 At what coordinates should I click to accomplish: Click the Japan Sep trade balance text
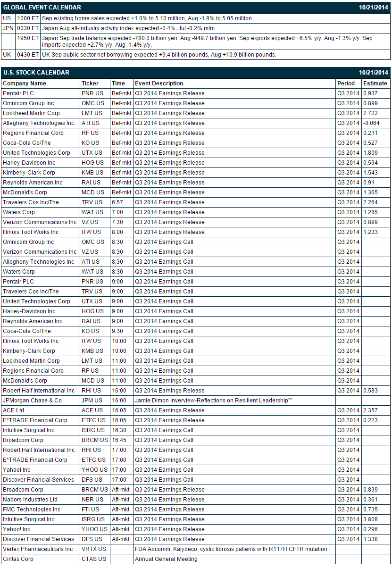coord(207,42)
